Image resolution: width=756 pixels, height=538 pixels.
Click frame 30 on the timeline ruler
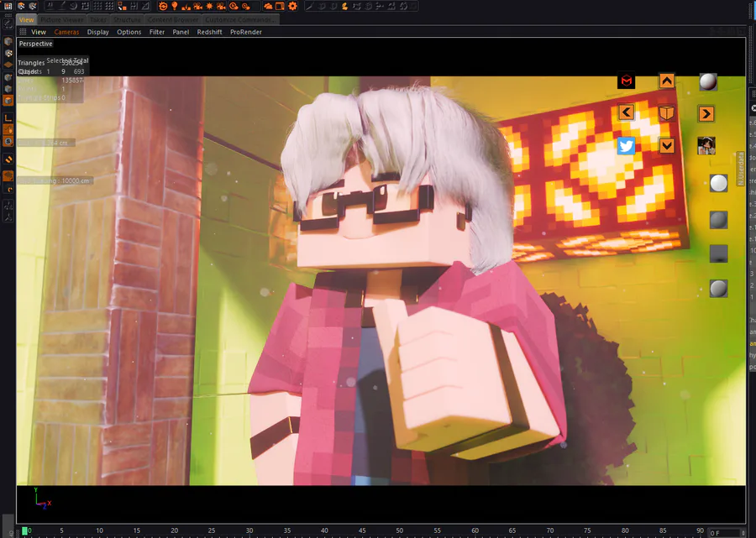[x=249, y=530]
